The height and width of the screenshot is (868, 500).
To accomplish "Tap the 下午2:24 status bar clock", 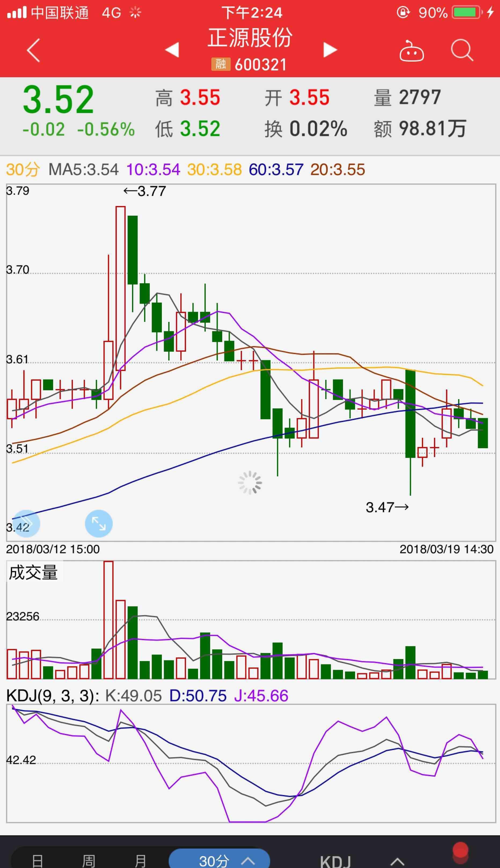I will (x=252, y=13).
